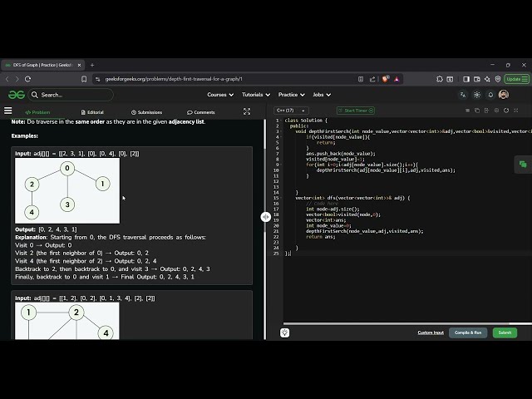This screenshot has width=532, height=399.
Task: Bookmark this page icon
Action: [84, 79]
